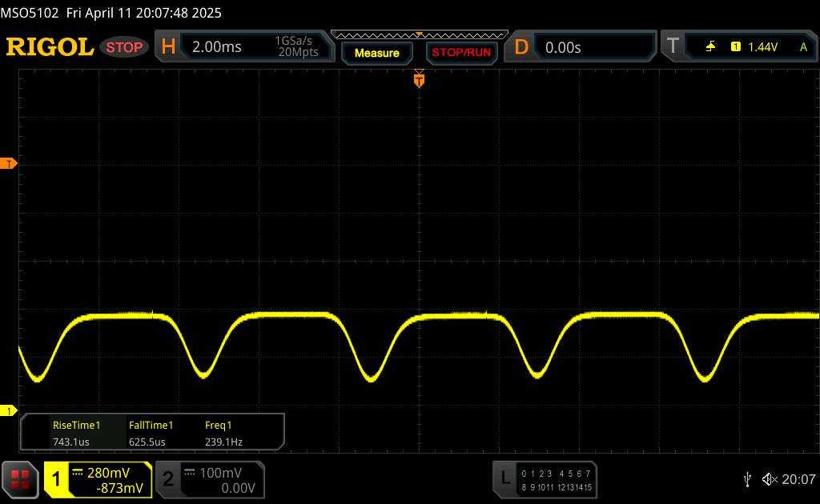The image size is (820, 504).
Task: Click the 20:07 clock display
Action: [798, 479]
